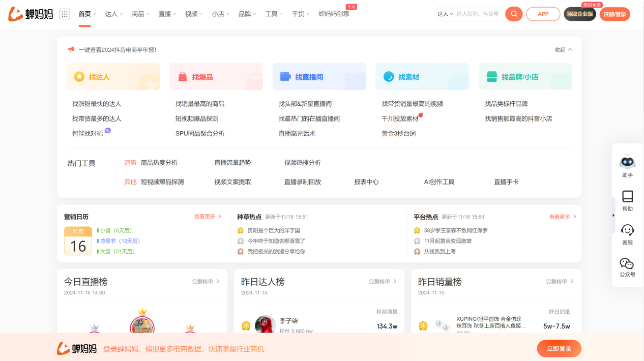This screenshot has height=361, width=644.
Task: Expand the 直播 navigation dropdown
Action: click(x=167, y=14)
